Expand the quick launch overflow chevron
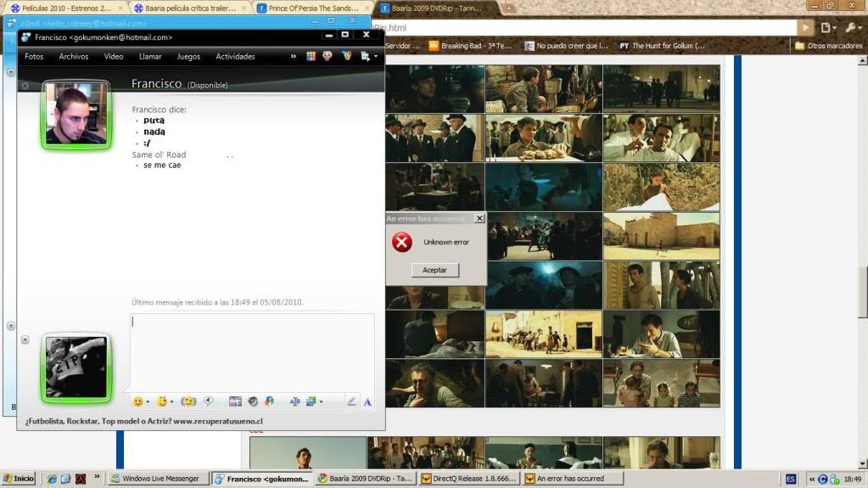Screen dimensions: 868x488 tap(97, 477)
